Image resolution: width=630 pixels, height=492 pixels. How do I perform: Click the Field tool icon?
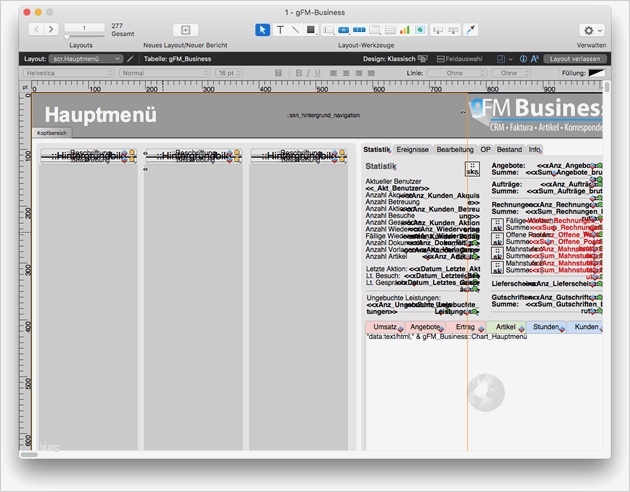(x=438, y=30)
